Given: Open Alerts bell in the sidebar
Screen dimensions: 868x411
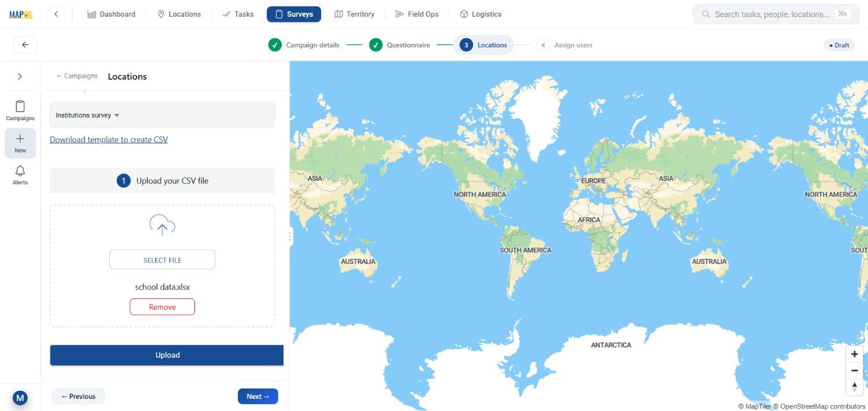Looking at the screenshot, I should point(20,175).
